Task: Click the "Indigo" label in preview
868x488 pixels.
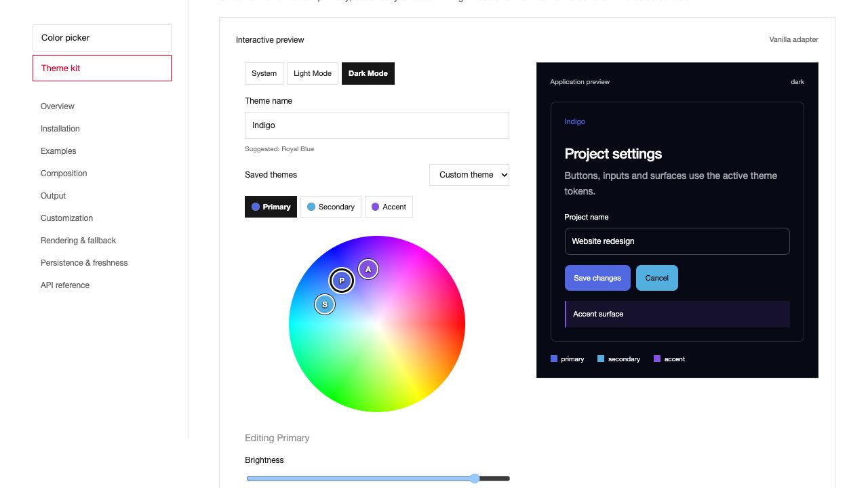Action: (x=575, y=121)
